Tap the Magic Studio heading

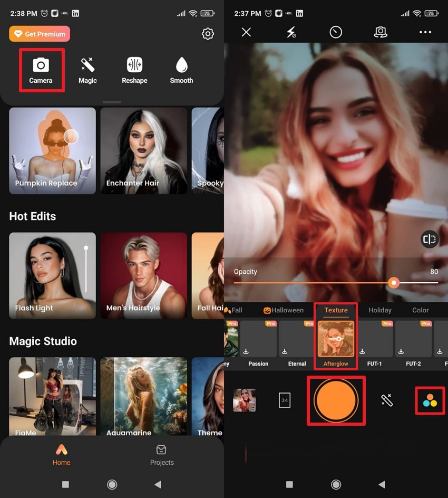(43, 341)
